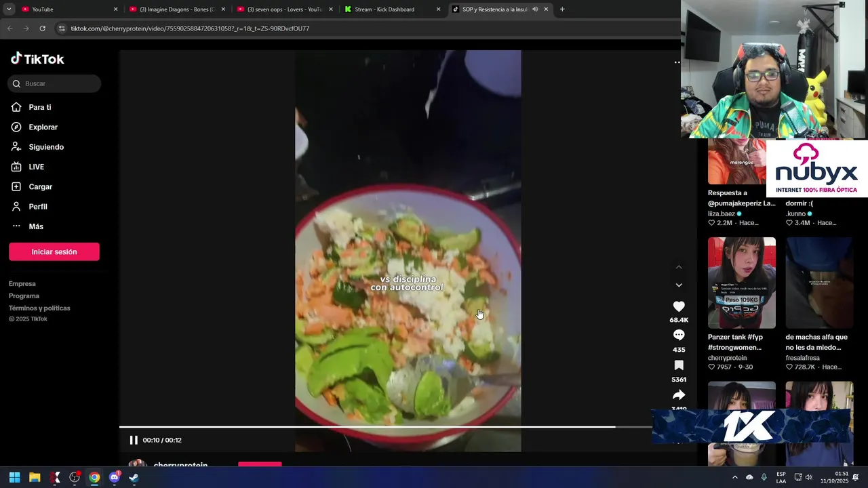Go to previous video with up chevron
The height and width of the screenshot is (488, 868).
tap(679, 267)
